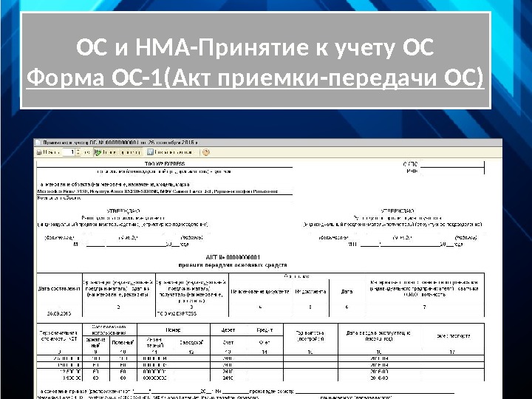The width and height of the screenshot is (532, 399).
Task: Click right 'УТВЕРЖДАЮ' label
Action: (398, 211)
